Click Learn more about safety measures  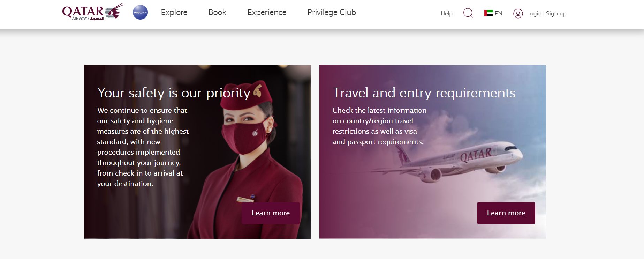(x=271, y=213)
